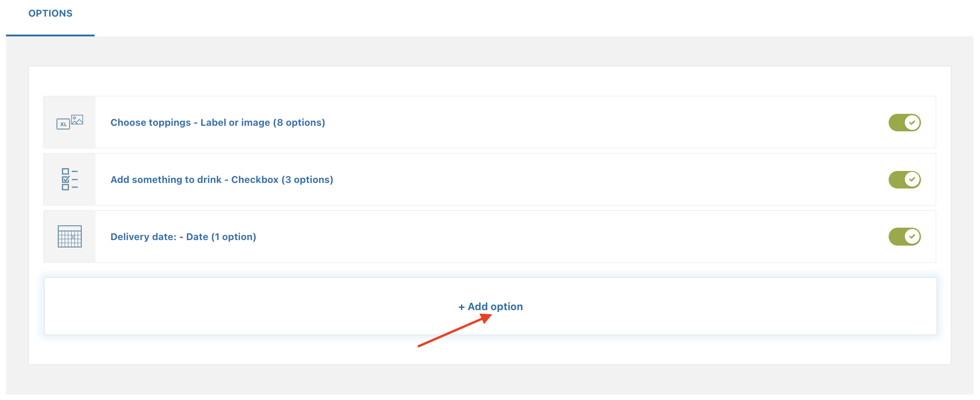This screenshot has height=400, width=980.
Task: Click the label or image icon for Choose toppings
Action: coord(70,122)
